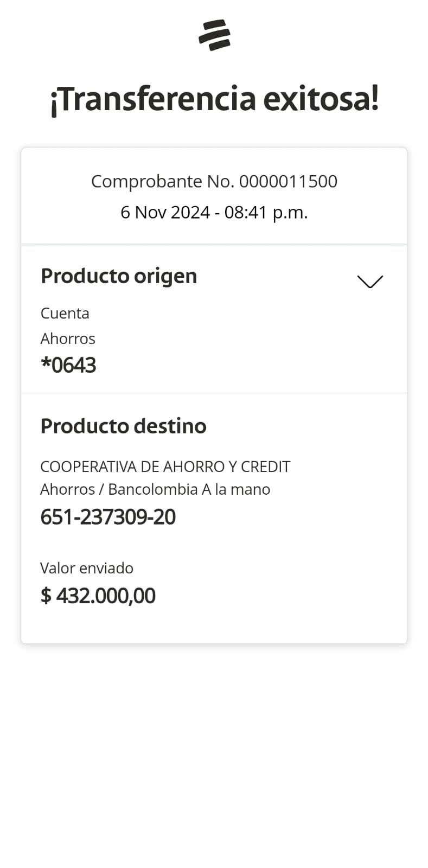Image resolution: width=428 pixels, height=868 pixels.
Task: Click the Ahorros account type in origen
Action: tap(68, 339)
